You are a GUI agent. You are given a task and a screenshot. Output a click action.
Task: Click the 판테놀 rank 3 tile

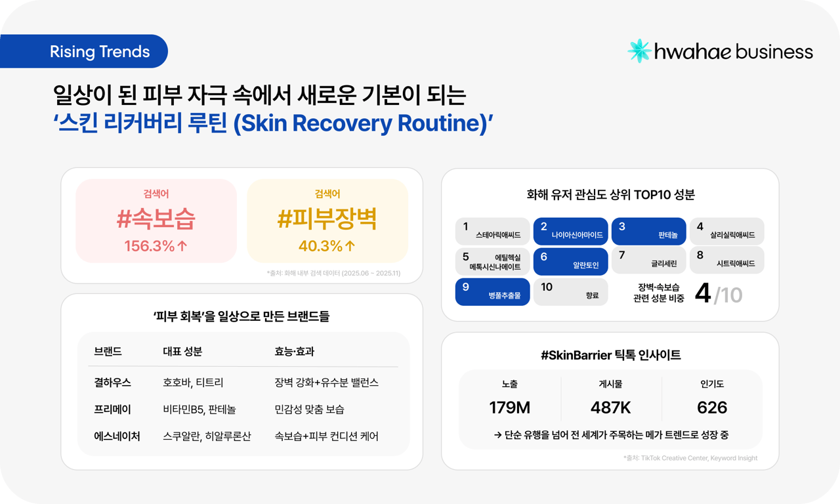(648, 231)
